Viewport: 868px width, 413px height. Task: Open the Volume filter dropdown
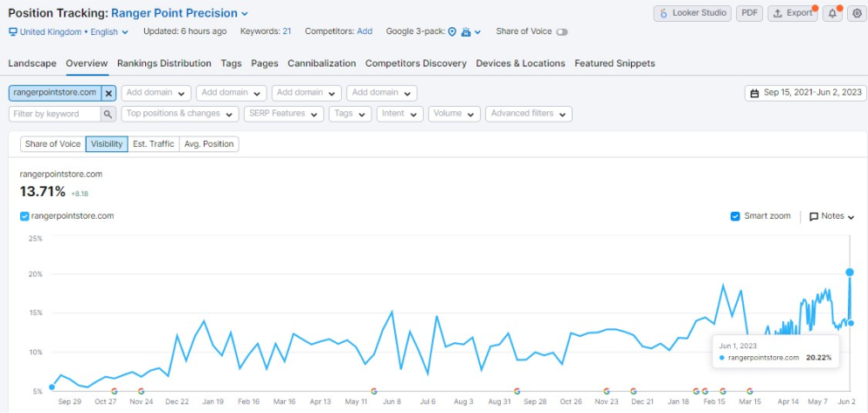pos(454,114)
